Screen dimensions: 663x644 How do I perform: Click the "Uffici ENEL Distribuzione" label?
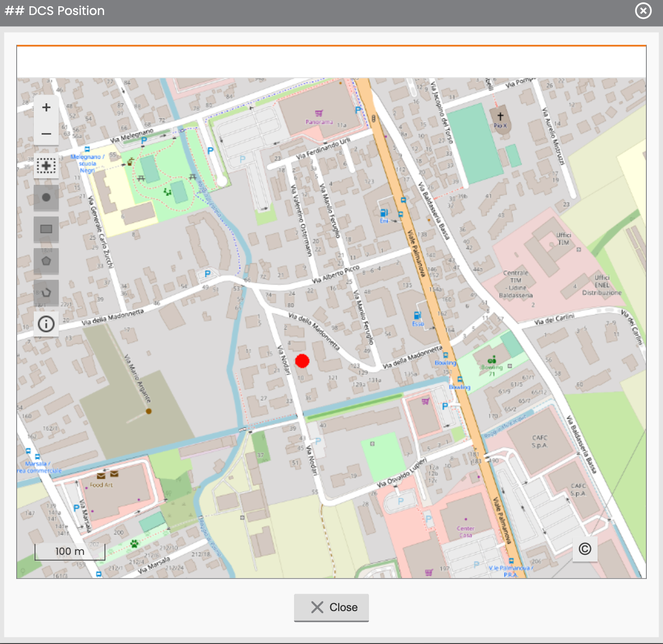(602, 285)
